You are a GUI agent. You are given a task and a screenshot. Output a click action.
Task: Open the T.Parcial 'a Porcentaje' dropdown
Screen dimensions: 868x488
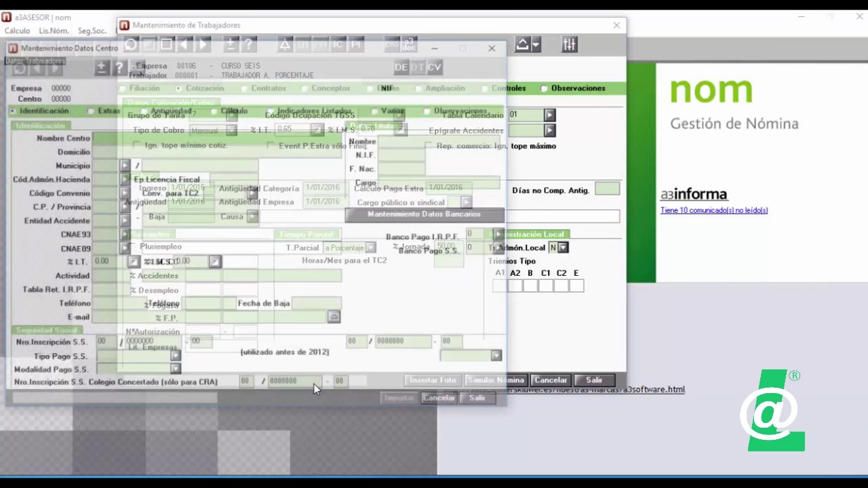coord(370,248)
